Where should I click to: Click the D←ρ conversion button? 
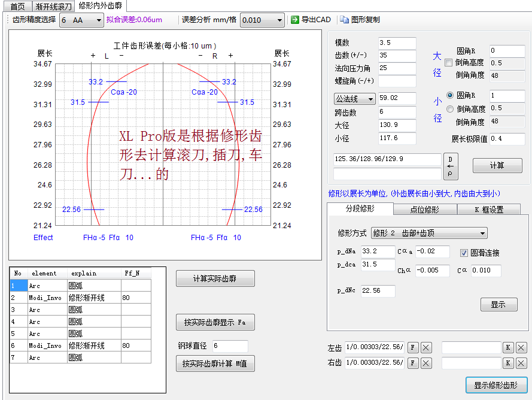click(x=451, y=166)
